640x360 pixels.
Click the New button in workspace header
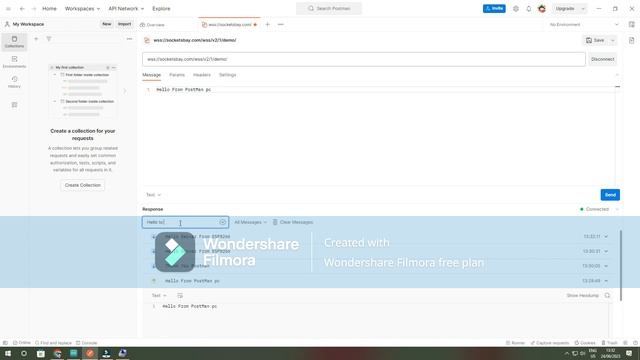(107, 24)
